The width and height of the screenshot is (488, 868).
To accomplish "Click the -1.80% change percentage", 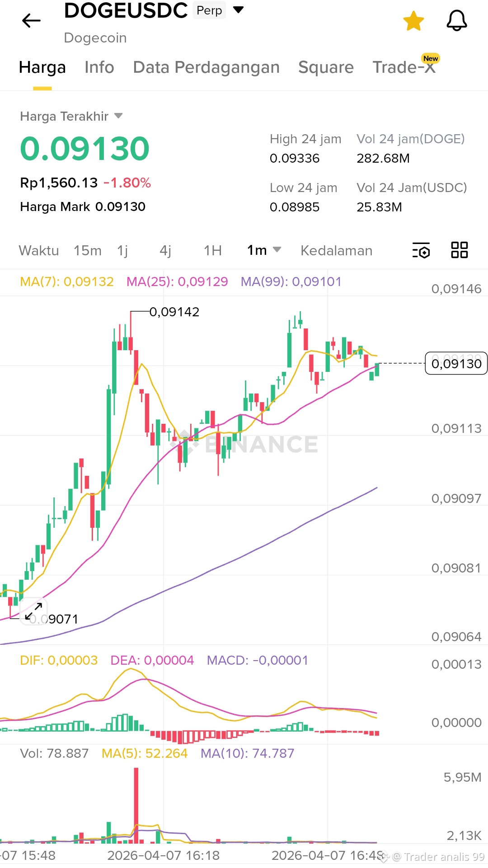I will pyautogui.click(x=127, y=183).
